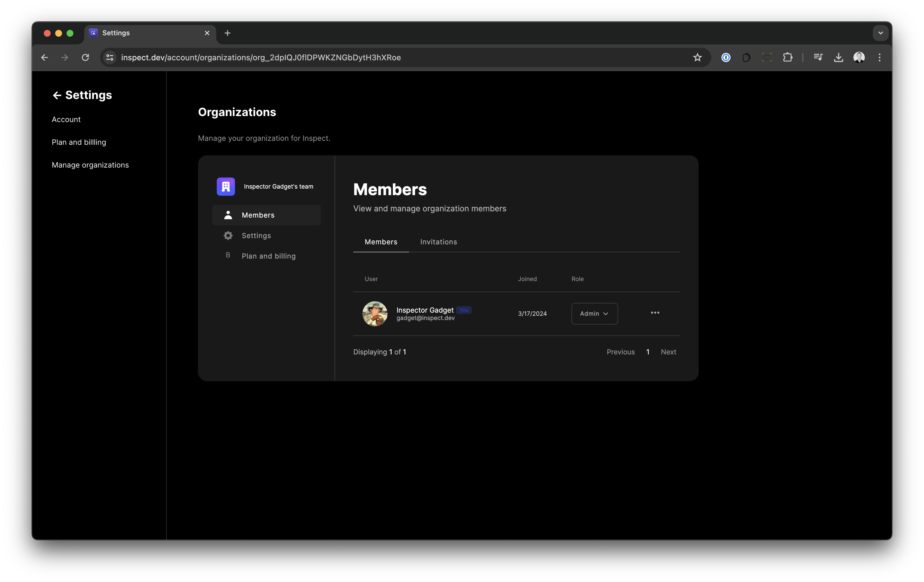The width and height of the screenshot is (924, 582).
Task: Expand the Admin role dropdown
Action: point(594,314)
